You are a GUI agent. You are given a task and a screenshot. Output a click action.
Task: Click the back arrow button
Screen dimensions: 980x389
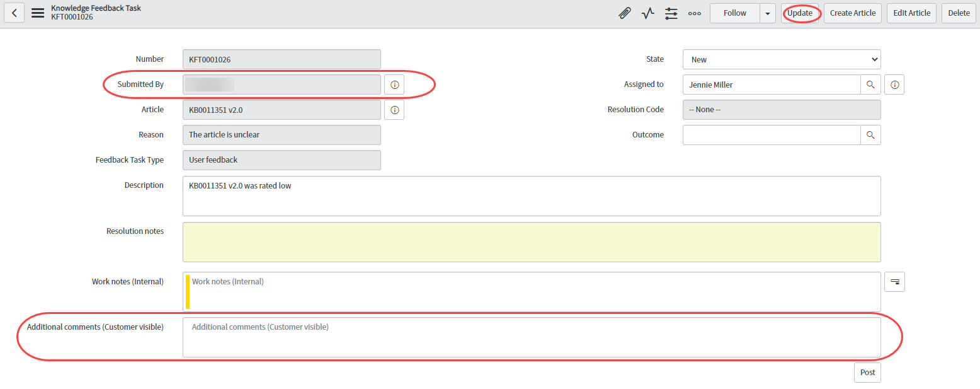pyautogui.click(x=14, y=13)
